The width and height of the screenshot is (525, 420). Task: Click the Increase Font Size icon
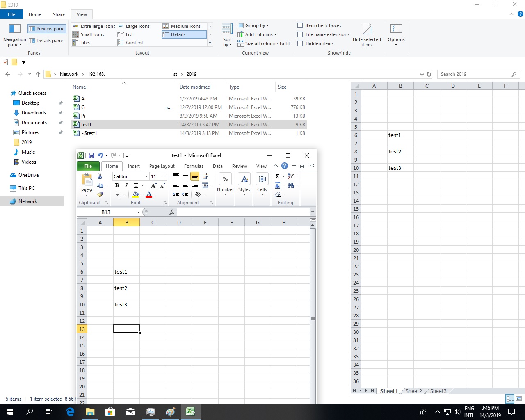coord(153,185)
